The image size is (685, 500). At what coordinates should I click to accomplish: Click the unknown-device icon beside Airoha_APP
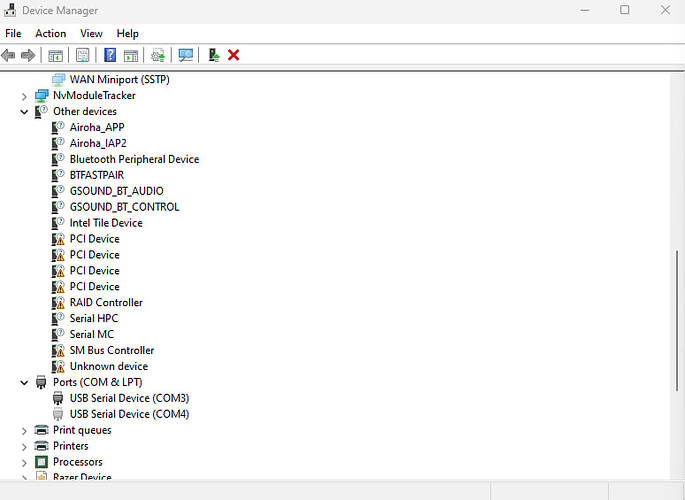pyautogui.click(x=58, y=127)
